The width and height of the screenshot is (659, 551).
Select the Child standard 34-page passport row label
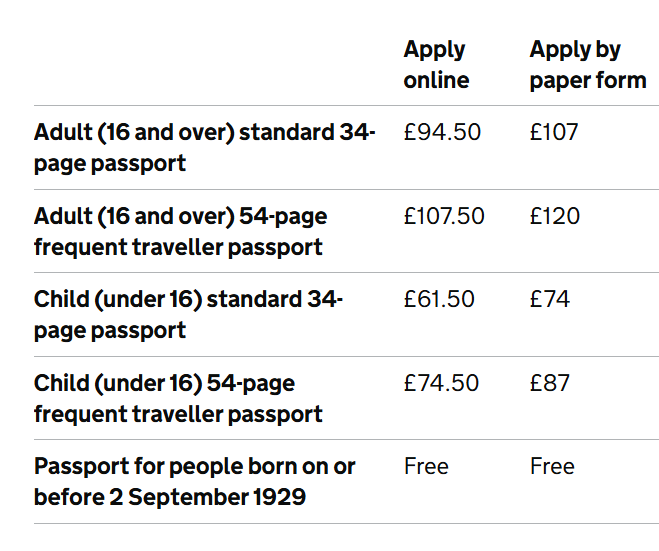tap(188, 314)
